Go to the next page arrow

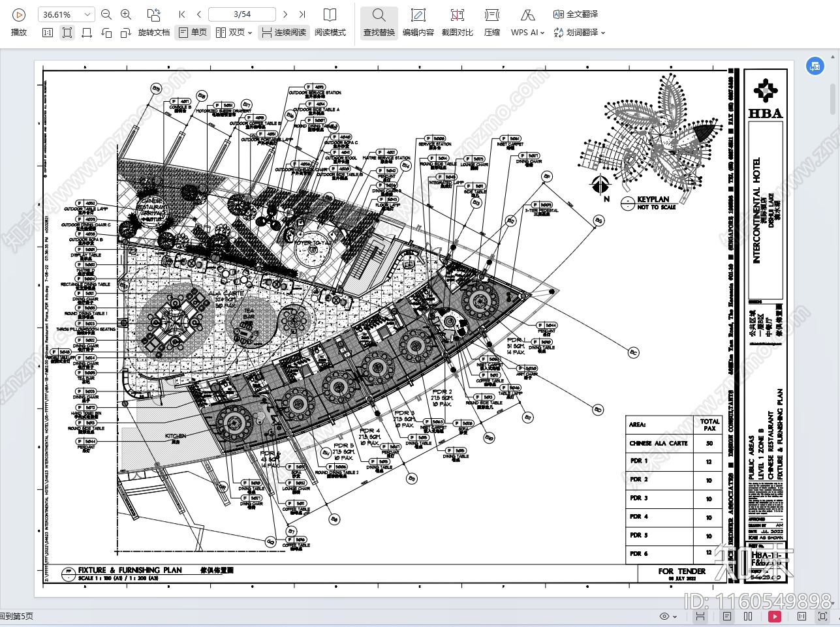click(285, 14)
